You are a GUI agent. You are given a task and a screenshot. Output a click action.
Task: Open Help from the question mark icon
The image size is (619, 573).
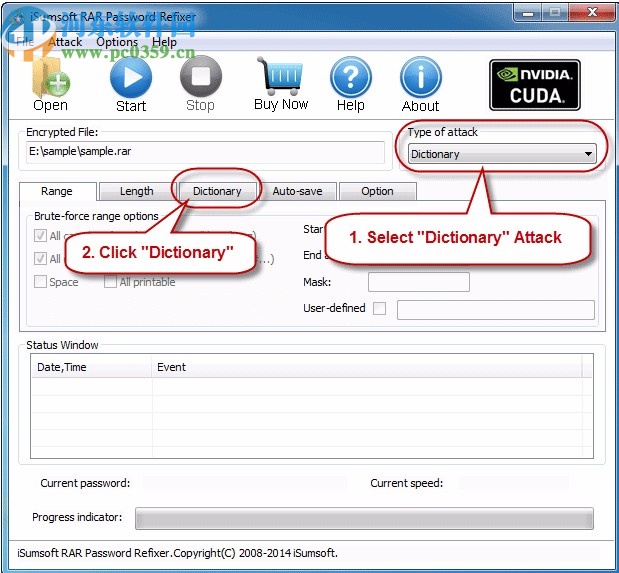[x=351, y=84]
